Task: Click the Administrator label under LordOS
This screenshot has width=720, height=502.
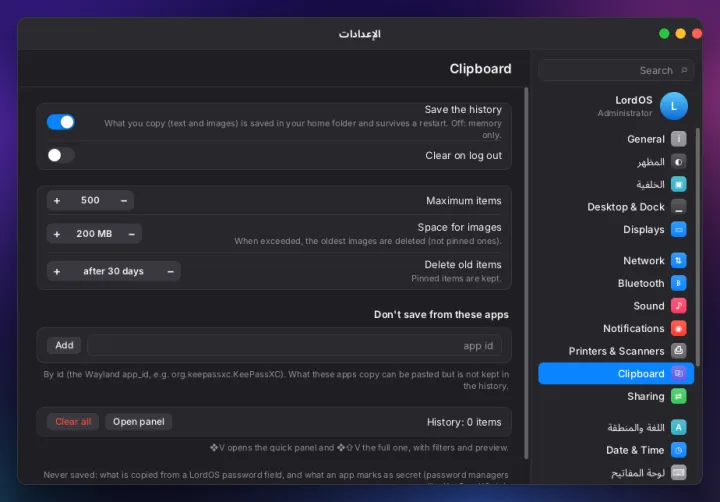Action: pyautogui.click(x=624, y=113)
